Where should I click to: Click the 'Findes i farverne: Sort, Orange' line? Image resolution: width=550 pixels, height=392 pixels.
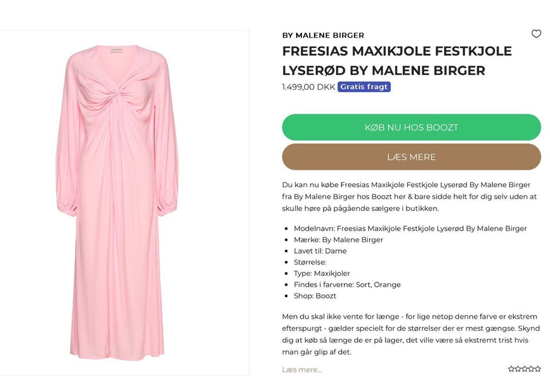click(347, 284)
